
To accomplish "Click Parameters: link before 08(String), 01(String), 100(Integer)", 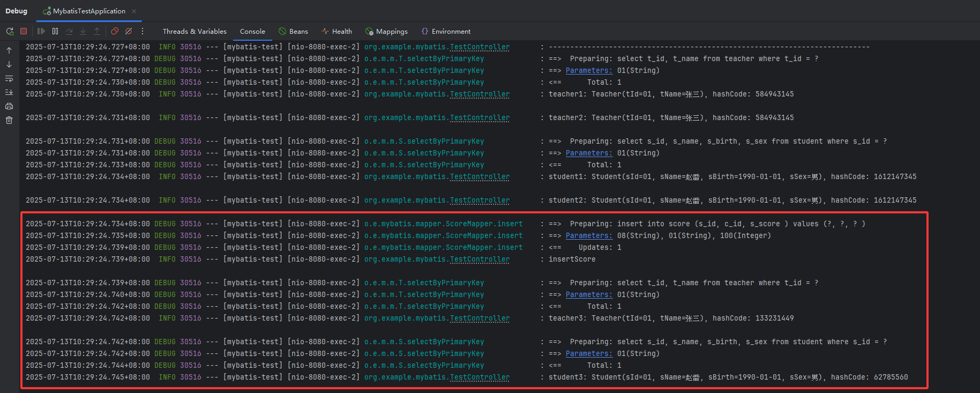I will click(589, 235).
